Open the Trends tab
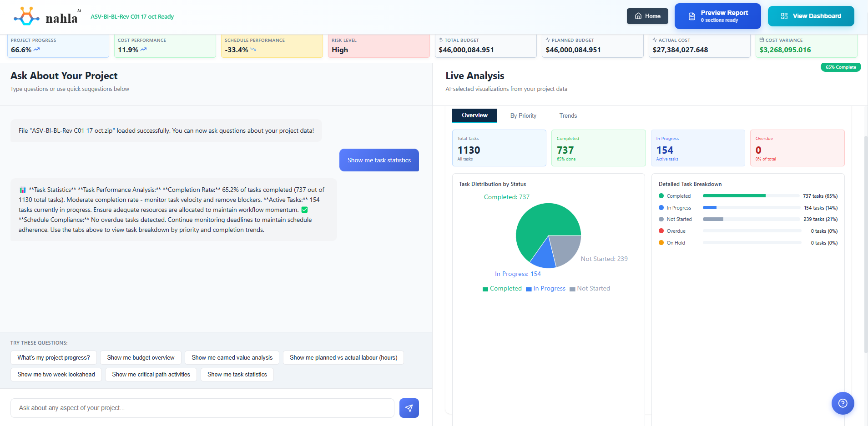Screen dimensions: 868x426 click(568, 115)
